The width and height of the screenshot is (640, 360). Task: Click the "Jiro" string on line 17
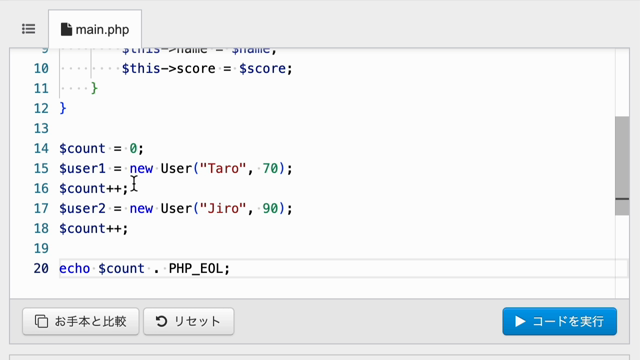(x=223, y=209)
